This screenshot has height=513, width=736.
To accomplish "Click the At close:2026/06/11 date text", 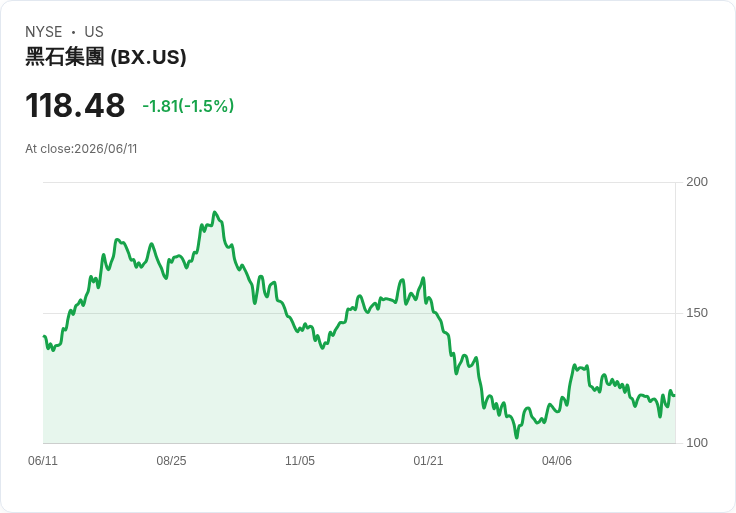I will [x=81, y=149].
